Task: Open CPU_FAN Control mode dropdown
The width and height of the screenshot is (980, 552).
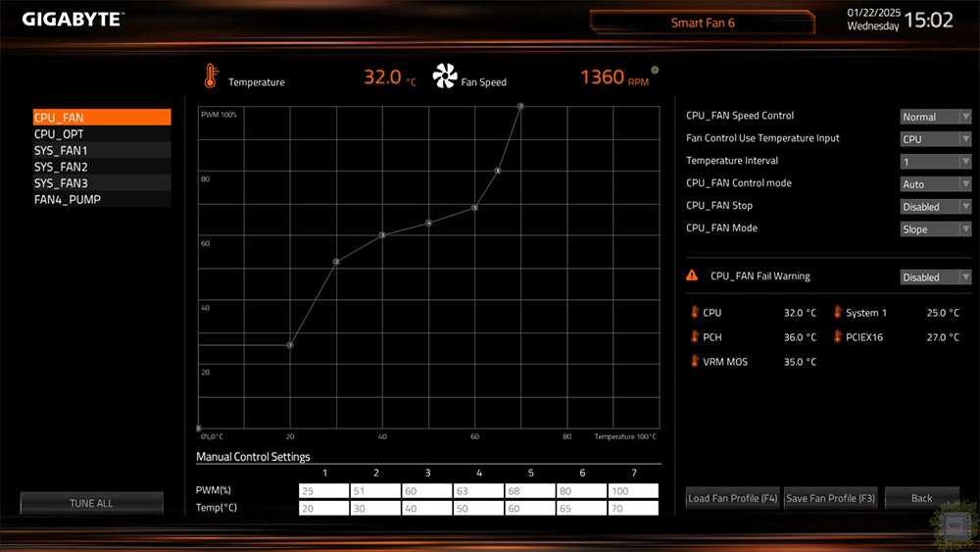Action: [x=936, y=183]
